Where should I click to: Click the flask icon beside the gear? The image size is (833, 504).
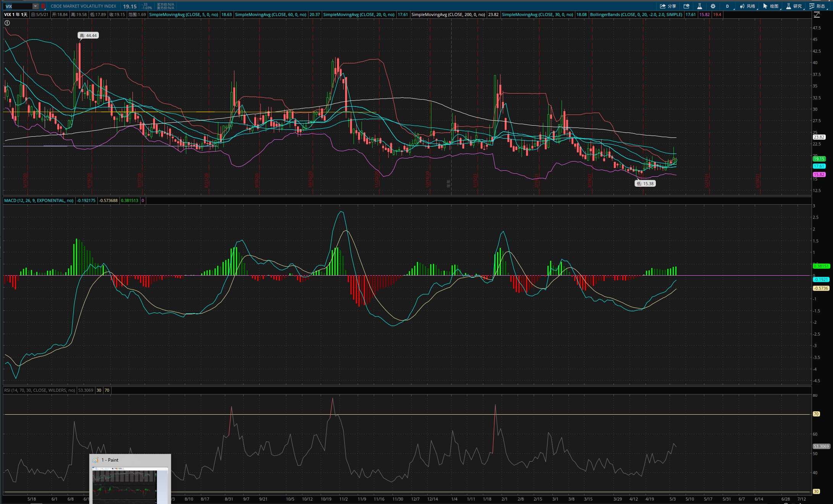(699, 6)
